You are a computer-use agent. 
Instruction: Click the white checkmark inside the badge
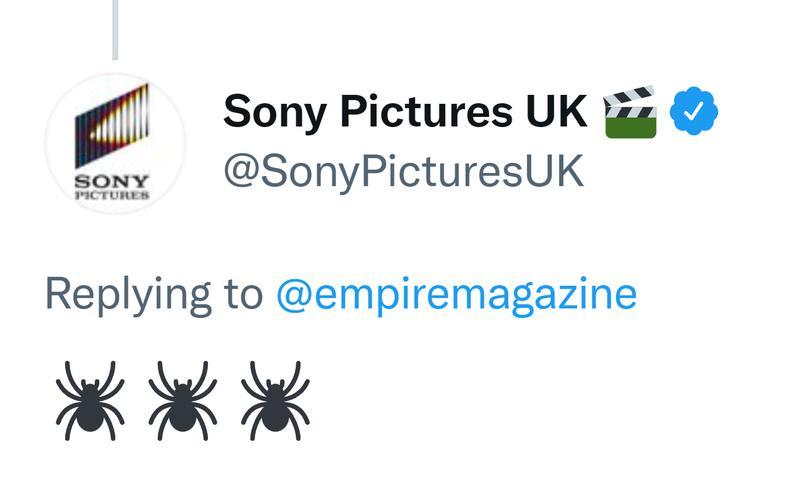pyautogui.click(x=694, y=111)
